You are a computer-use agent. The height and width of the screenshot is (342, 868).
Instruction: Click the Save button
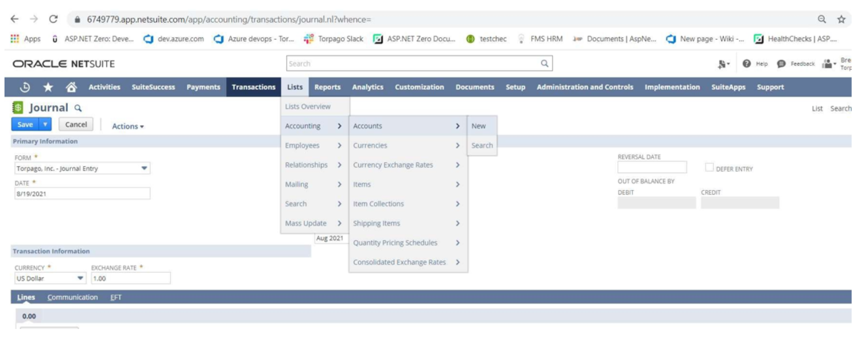[x=25, y=124]
